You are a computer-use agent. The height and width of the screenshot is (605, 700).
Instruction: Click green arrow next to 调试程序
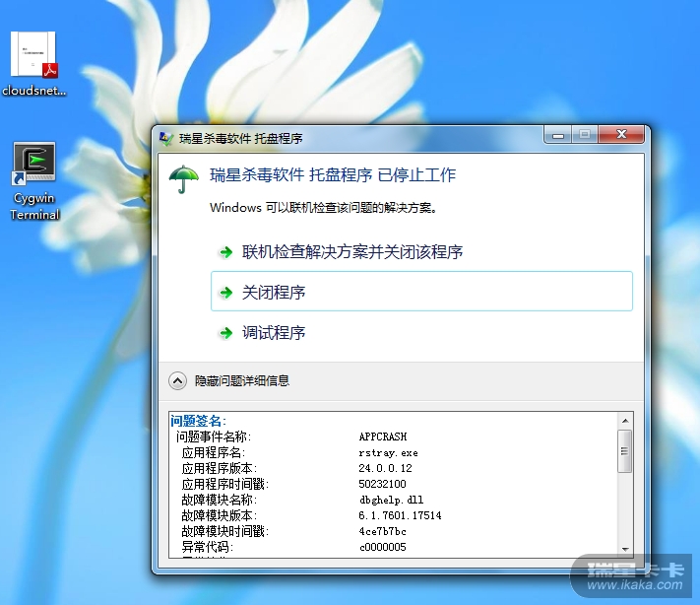click(x=225, y=333)
